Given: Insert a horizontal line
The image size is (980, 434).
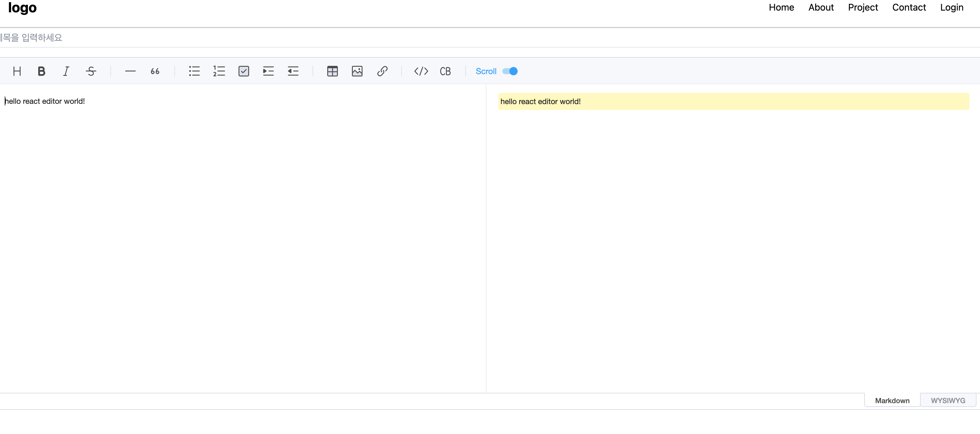Looking at the screenshot, I should pyautogui.click(x=130, y=71).
